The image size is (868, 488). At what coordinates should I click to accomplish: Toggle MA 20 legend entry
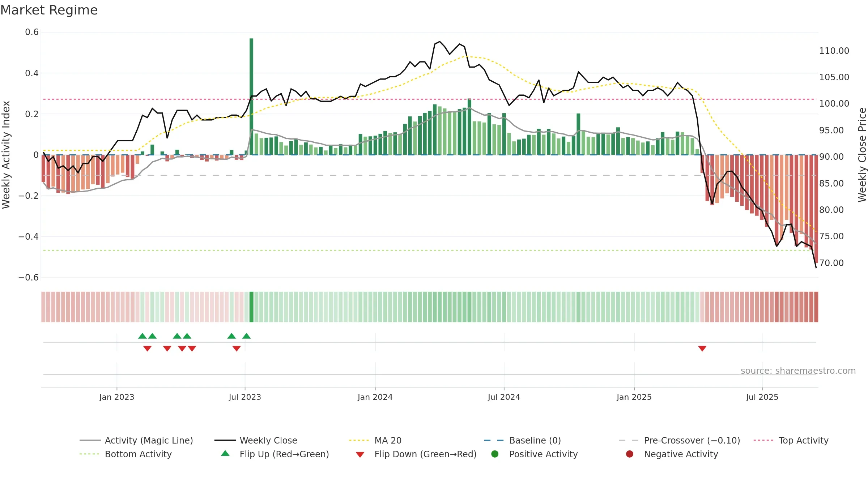pyautogui.click(x=375, y=440)
